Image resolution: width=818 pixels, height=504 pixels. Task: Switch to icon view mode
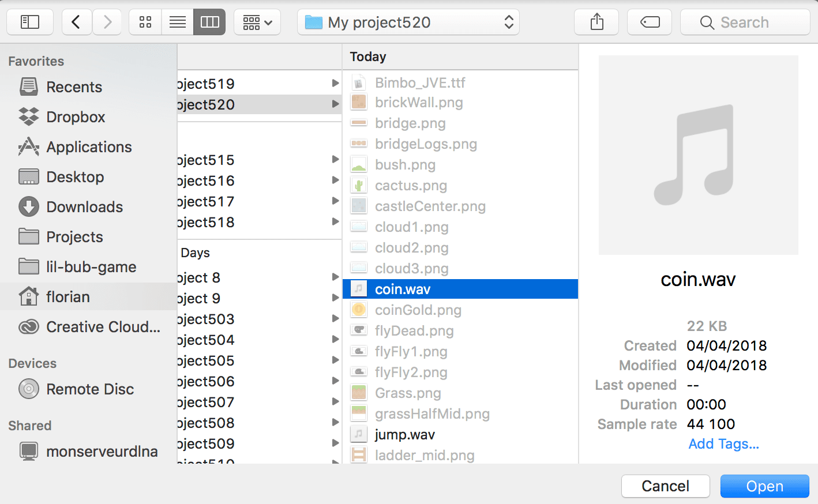click(x=145, y=22)
